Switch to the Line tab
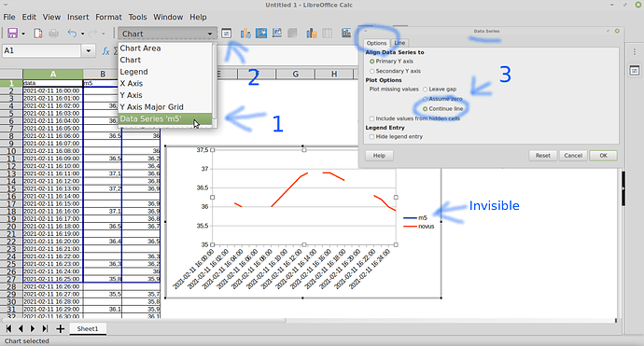This screenshot has height=346, width=644. (x=399, y=43)
